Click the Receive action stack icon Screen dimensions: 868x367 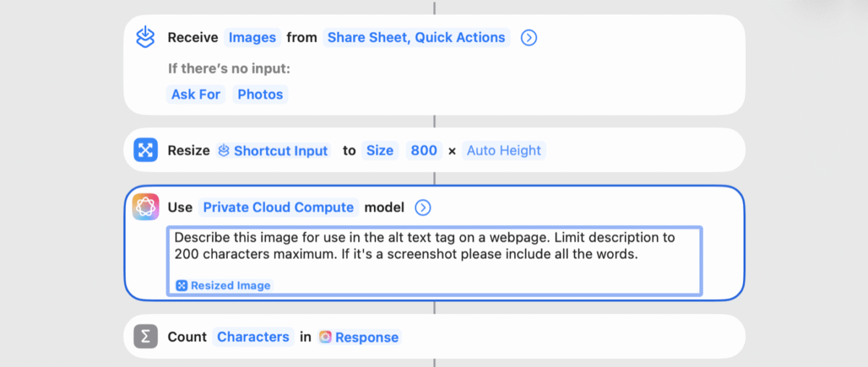(146, 37)
